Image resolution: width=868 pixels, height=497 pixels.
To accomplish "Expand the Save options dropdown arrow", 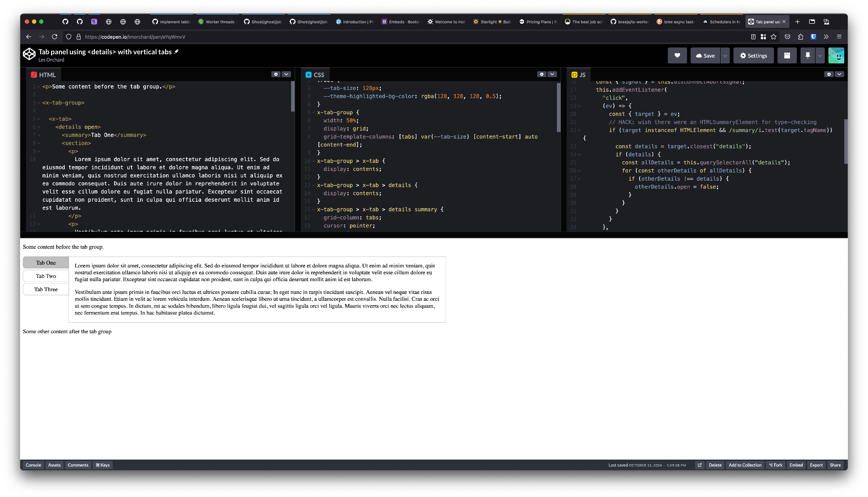I will pyautogui.click(x=725, y=56).
